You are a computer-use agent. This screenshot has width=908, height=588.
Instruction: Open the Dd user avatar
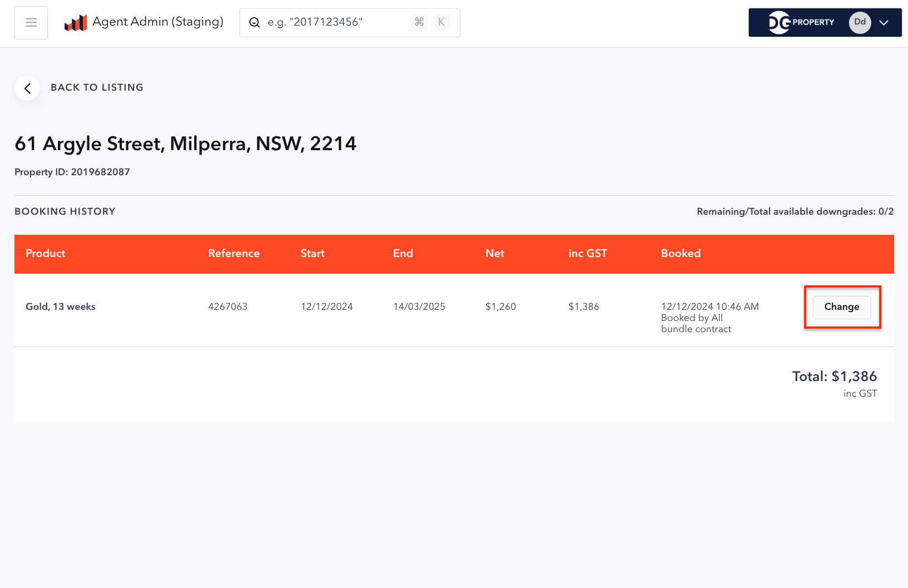coord(860,22)
